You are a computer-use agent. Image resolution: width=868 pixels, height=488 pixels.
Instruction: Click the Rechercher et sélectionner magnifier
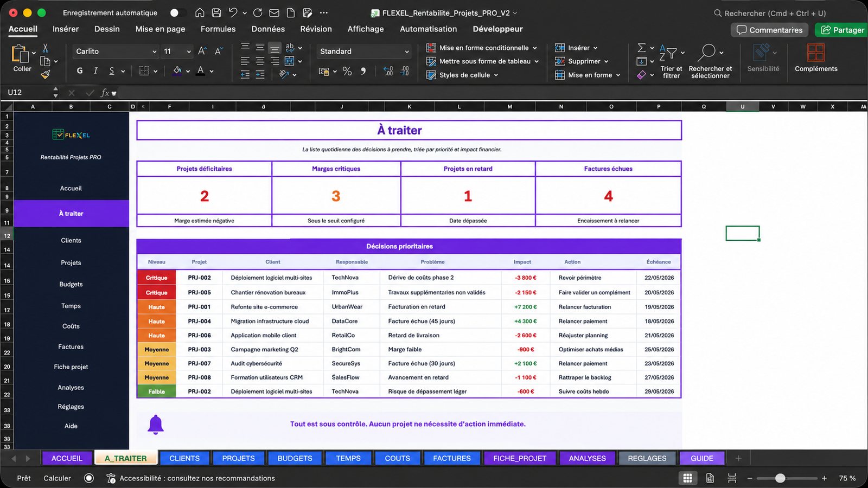707,53
